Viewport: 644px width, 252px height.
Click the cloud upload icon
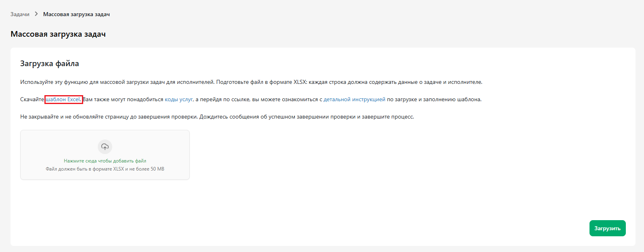tap(105, 147)
